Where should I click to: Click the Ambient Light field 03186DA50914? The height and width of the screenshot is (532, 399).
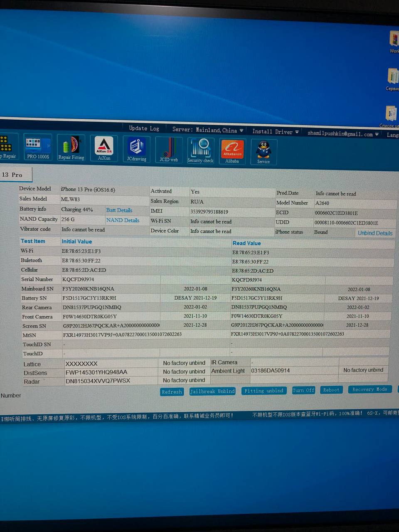[x=294, y=371]
